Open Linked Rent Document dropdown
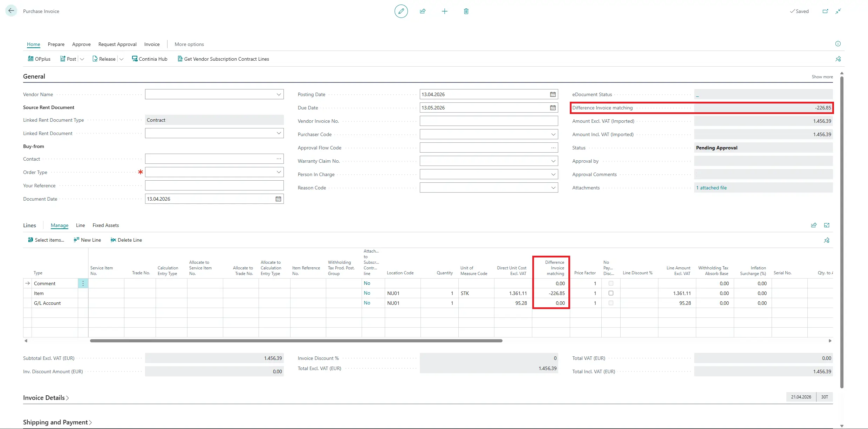 point(279,133)
